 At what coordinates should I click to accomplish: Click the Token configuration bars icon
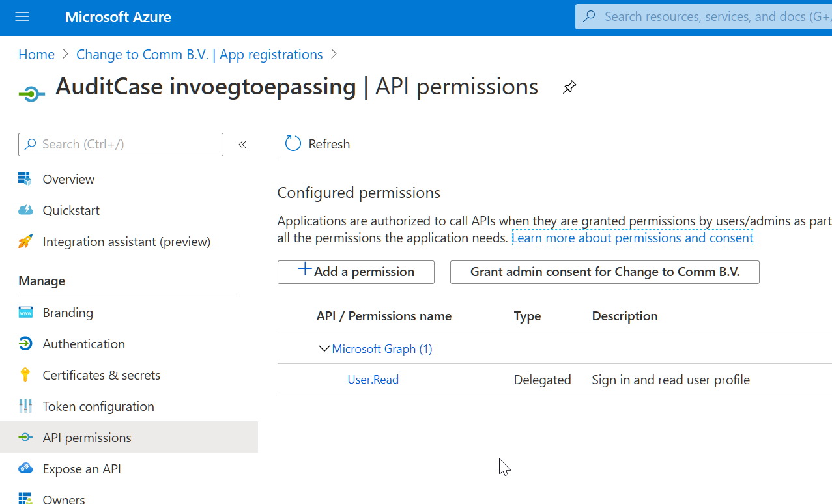[25, 406]
